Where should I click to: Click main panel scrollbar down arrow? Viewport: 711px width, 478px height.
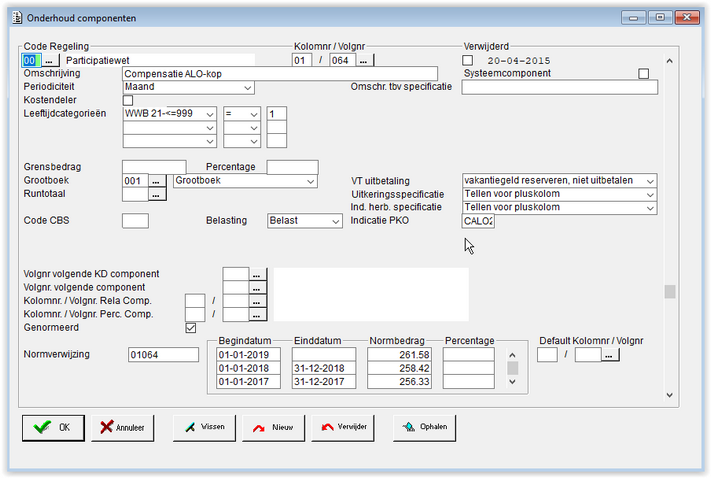click(669, 395)
